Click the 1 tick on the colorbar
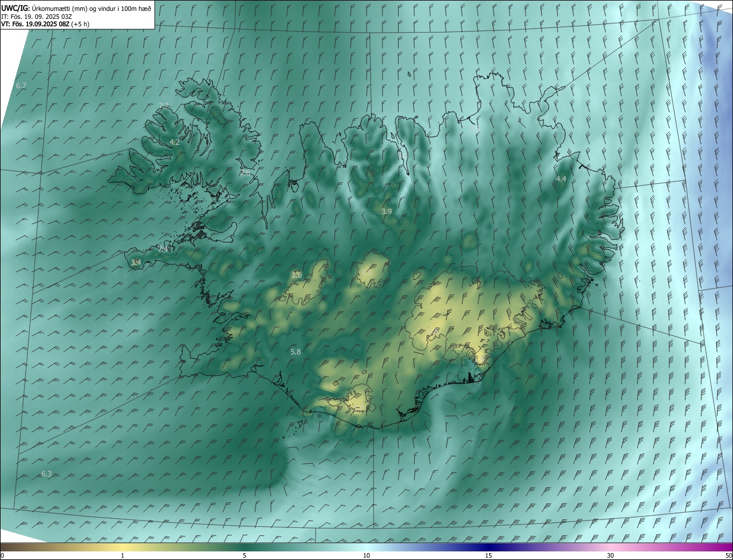733x560 pixels. [123, 556]
